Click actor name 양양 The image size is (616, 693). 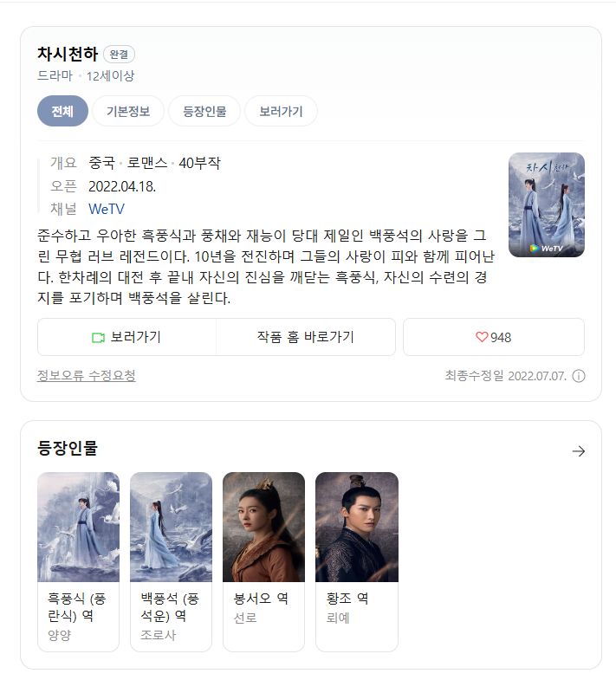pyautogui.click(x=59, y=635)
